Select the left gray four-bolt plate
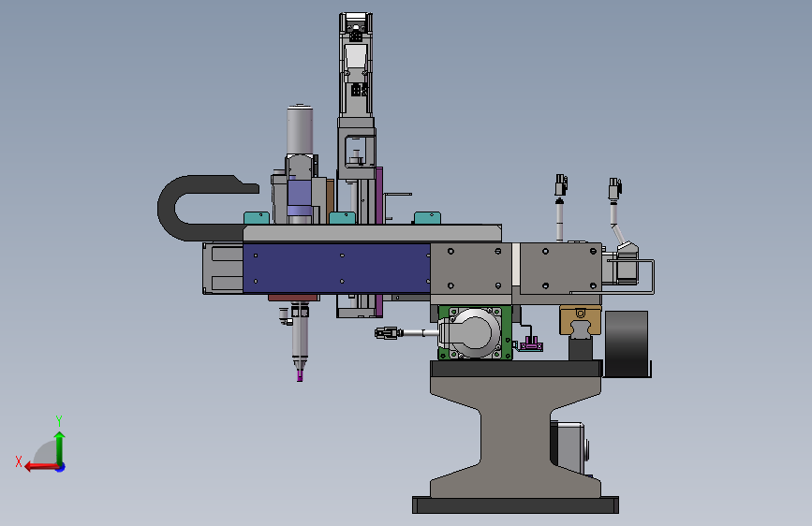The width and height of the screenshot is (812, 526). 471,269
